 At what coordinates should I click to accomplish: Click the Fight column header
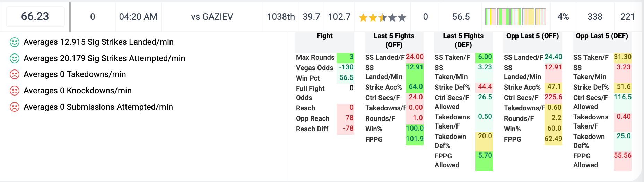point(324,36)
